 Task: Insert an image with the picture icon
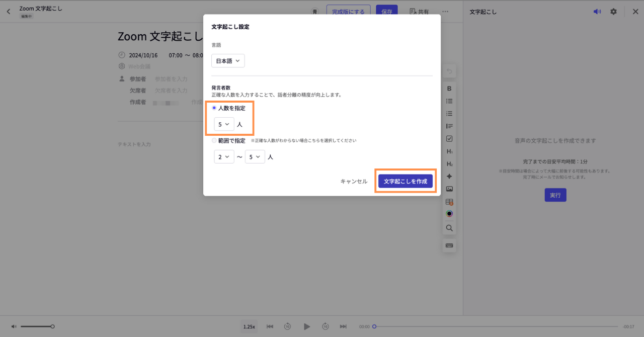tap(449, 189)
